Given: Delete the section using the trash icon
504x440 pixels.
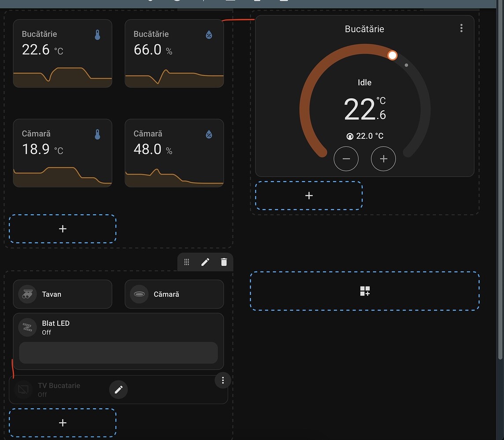Looking at the screenshot, I should [x=224, y=261].
